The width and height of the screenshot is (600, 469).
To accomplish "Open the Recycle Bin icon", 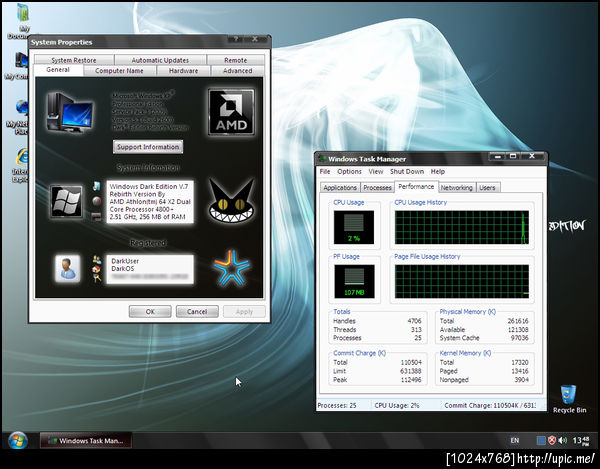I will (x=569, y=399).
